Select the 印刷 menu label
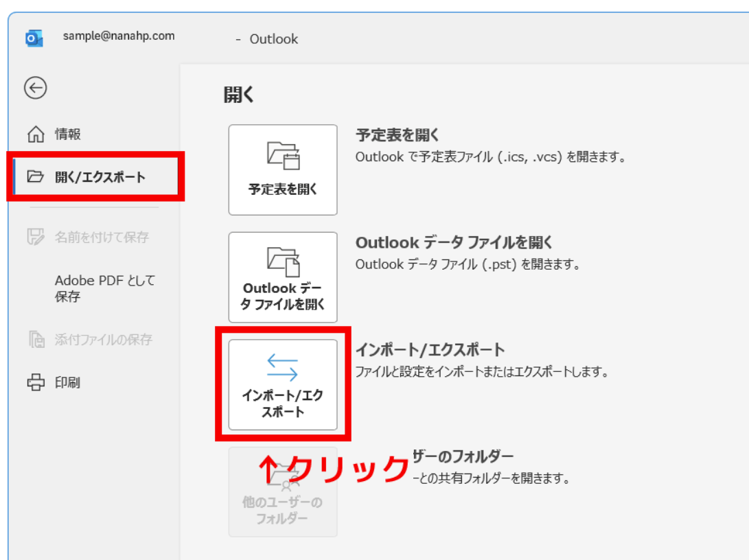The image size is (749, 560). [68, 382]
